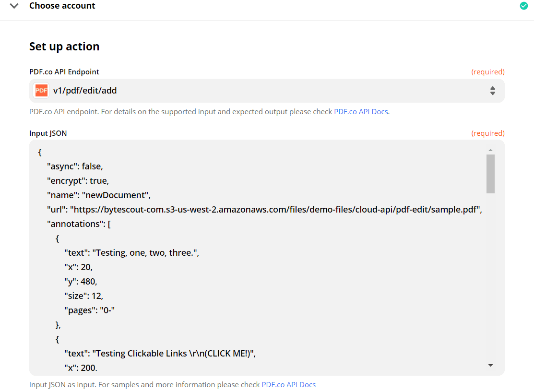Click the PDF.co logo icon in endpoint field
The width and height of the screenshot is (534, 392).
pyautogui.click(x=41, y=90)
